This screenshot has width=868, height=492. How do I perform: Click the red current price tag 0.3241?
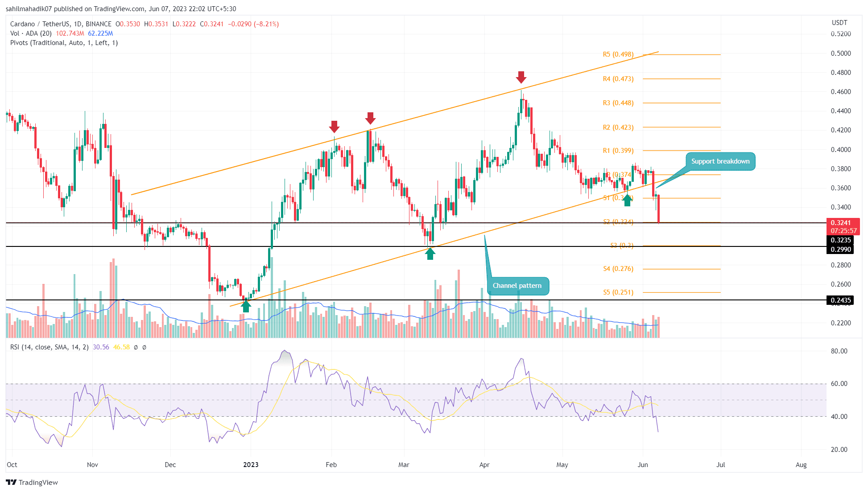[841, 223]
